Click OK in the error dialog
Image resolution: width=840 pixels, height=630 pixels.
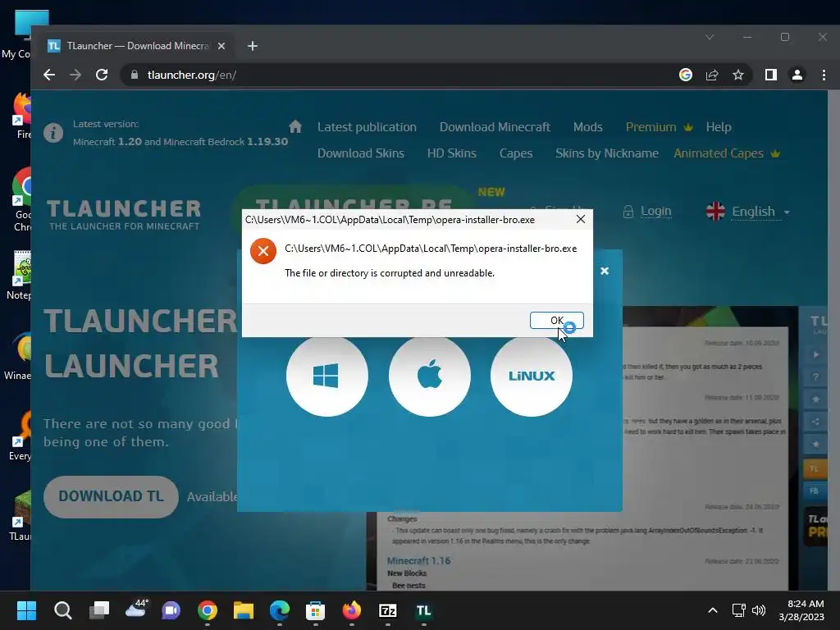click(557, 321)
